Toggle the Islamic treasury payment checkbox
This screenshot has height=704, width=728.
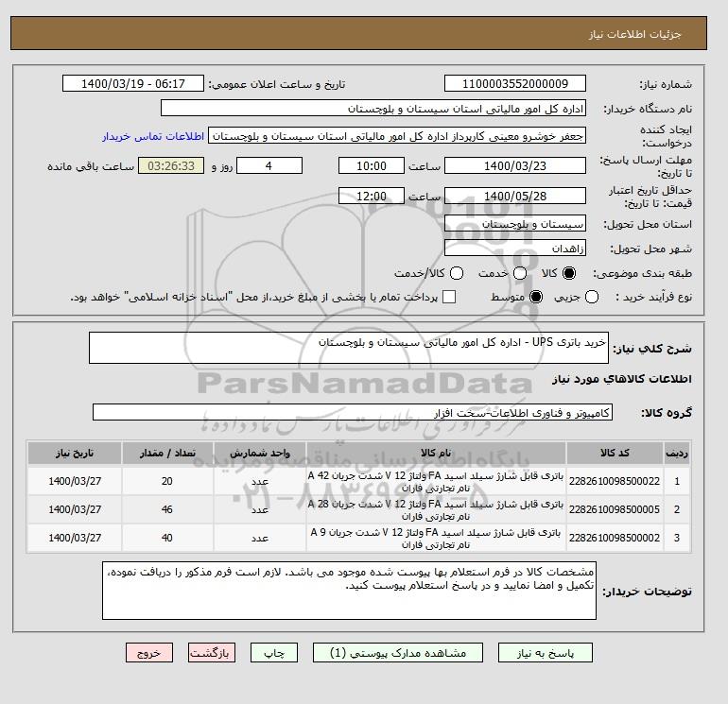449,297
